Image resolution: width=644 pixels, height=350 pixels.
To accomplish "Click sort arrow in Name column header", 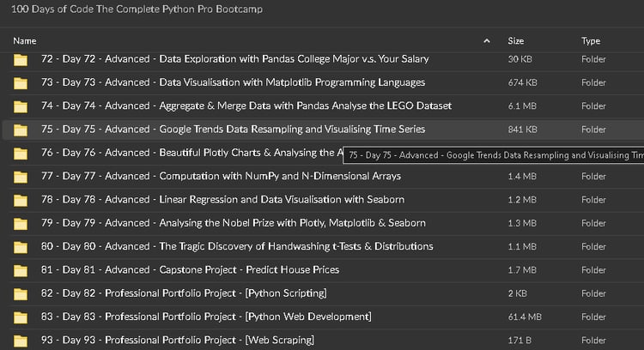I will point(487,40).
